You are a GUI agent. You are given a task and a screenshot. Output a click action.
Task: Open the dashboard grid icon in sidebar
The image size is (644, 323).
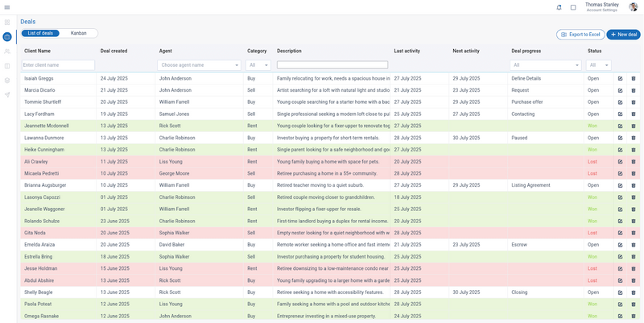[x=7, y=23]
